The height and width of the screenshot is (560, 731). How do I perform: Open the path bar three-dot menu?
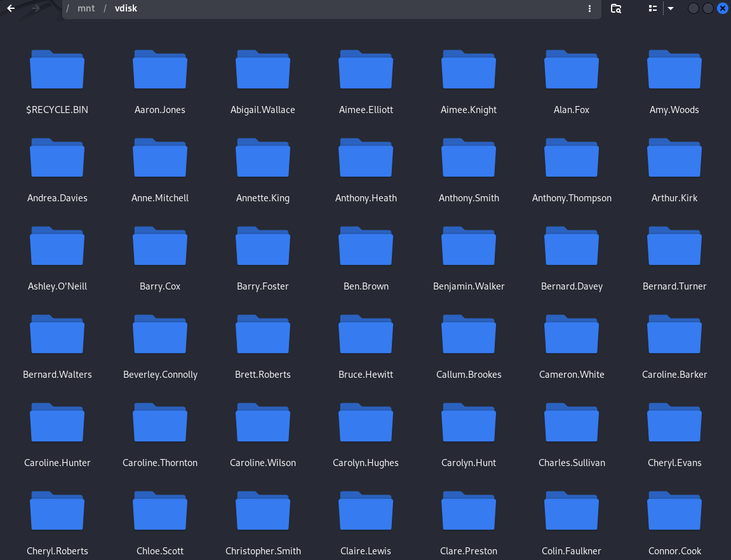[590, 8]
